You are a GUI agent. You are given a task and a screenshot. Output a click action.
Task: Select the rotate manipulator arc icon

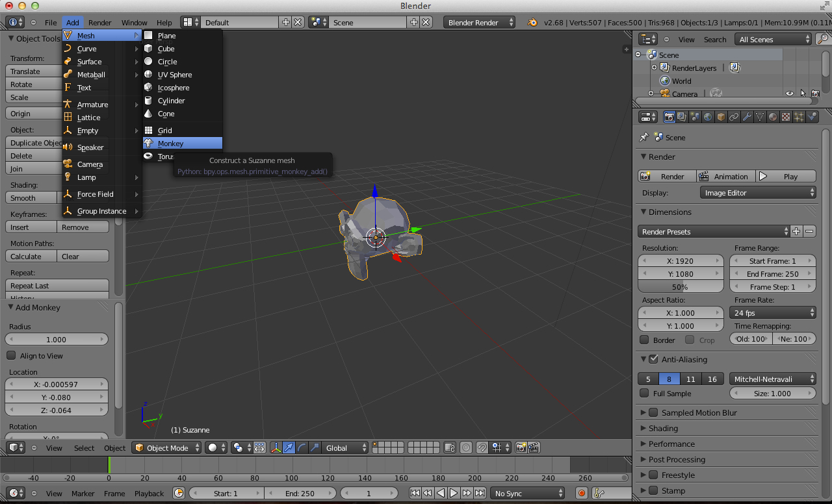click(x=302, y=447)
